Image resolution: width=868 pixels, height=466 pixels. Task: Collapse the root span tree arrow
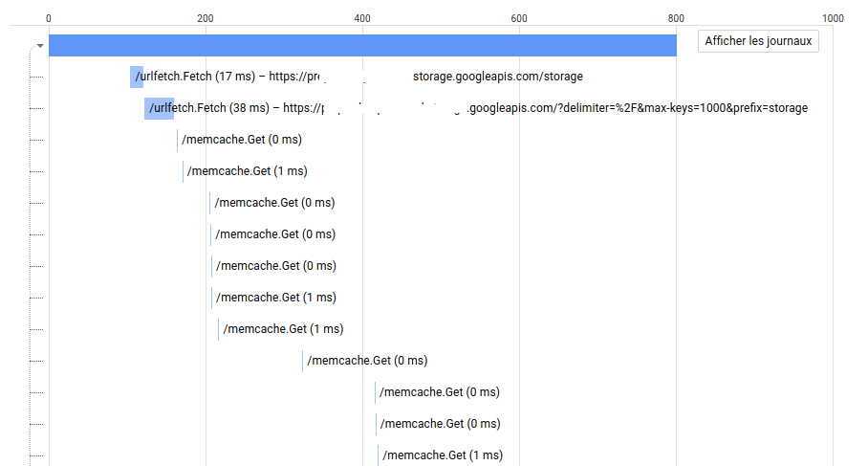tap(40, 46)
